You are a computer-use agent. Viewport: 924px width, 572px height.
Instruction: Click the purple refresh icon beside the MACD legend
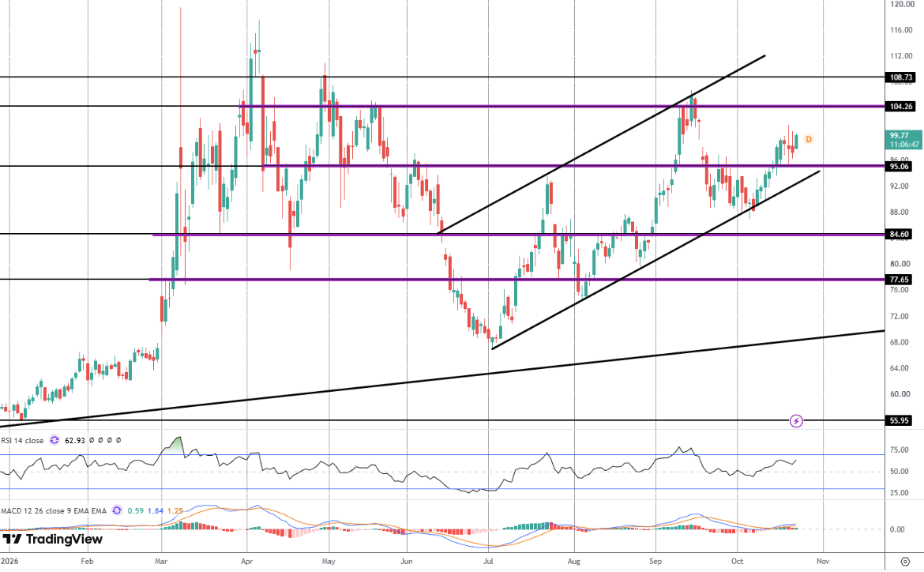[117, 510]
